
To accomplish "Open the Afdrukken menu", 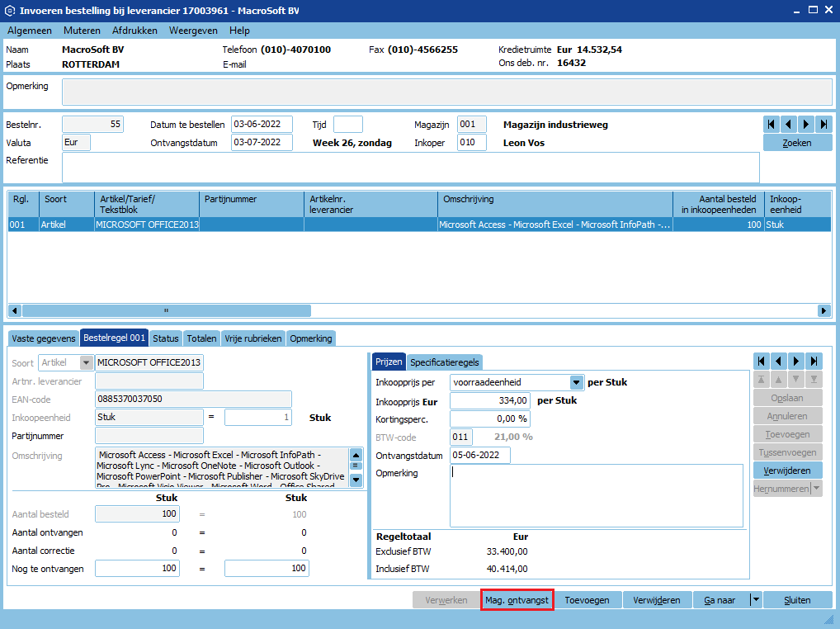I will 134,31.
